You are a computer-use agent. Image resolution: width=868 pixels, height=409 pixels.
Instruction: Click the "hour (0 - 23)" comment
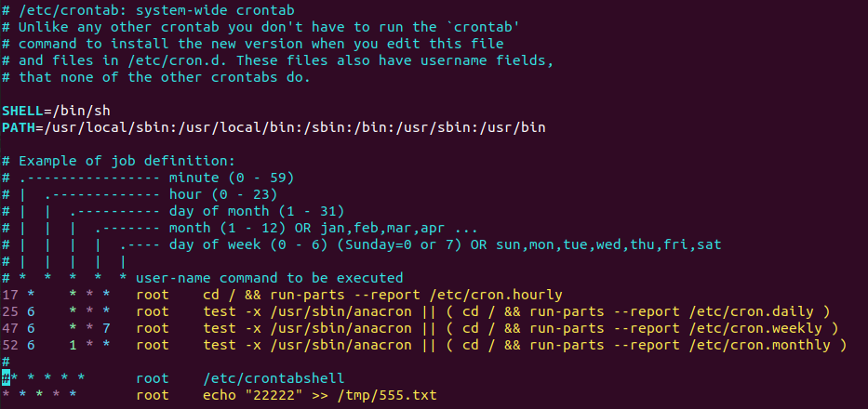[x=223, y=194]
